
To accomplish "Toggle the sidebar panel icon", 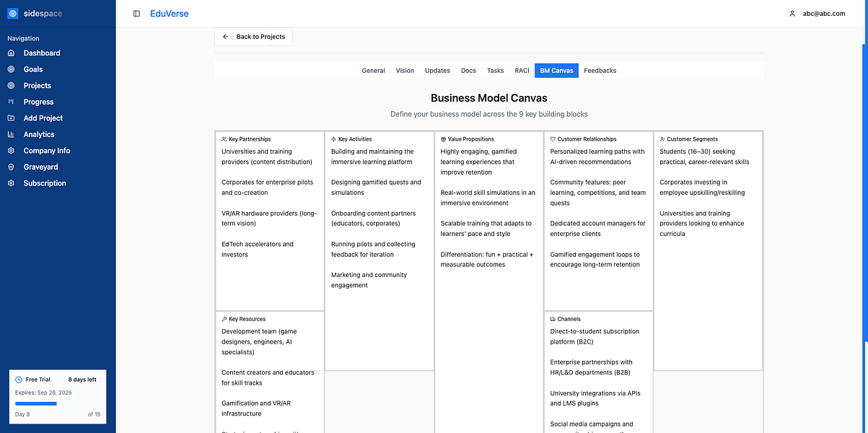I will (x=136, y=14).
